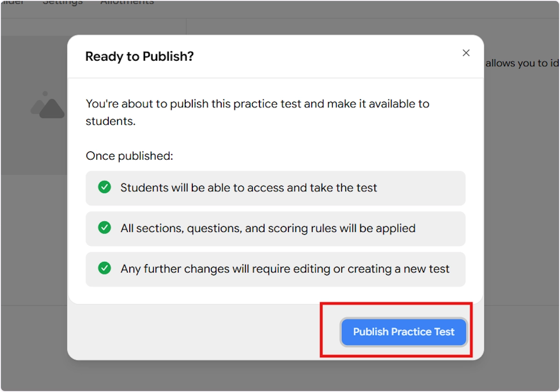Click the background text "allows you to id"
The width and height of the screenshot is (560, 392).
click(522, 63)
